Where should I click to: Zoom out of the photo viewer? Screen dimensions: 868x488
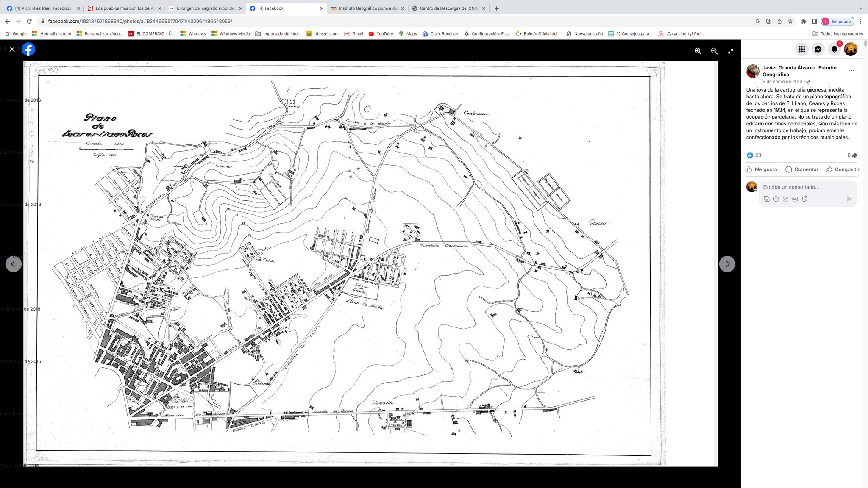[x=714, y=51]
